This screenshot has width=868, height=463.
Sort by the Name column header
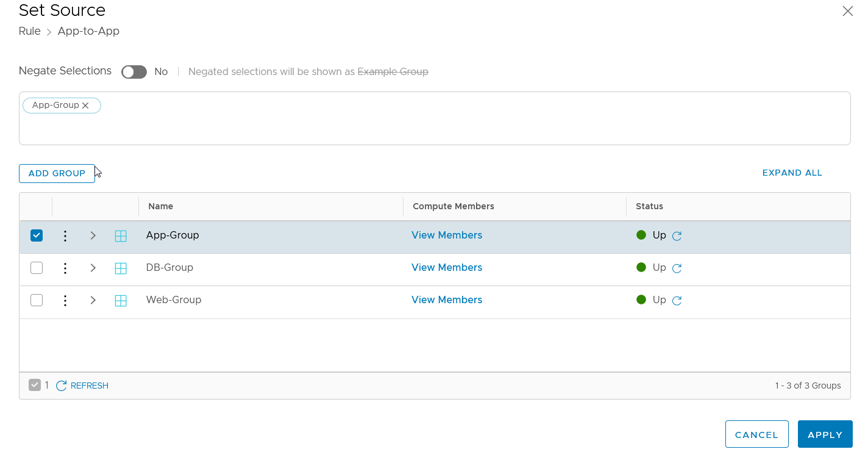click(x=161, y=206)
